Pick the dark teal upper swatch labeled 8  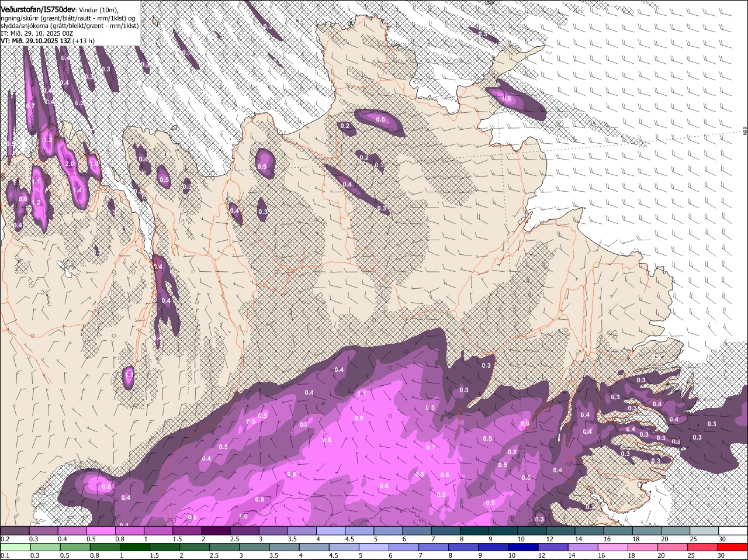[x=474, y=531]
